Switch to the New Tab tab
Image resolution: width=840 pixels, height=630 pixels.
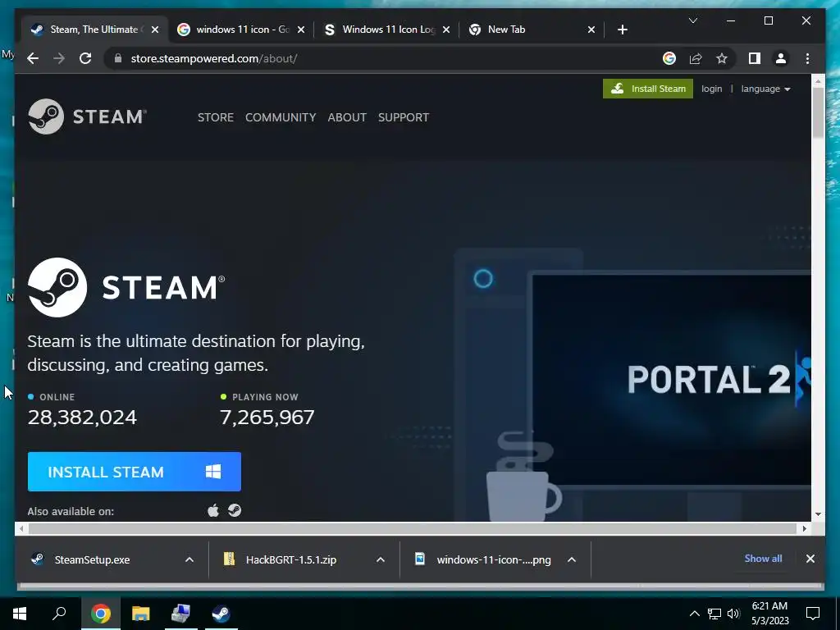click(532, 30)
